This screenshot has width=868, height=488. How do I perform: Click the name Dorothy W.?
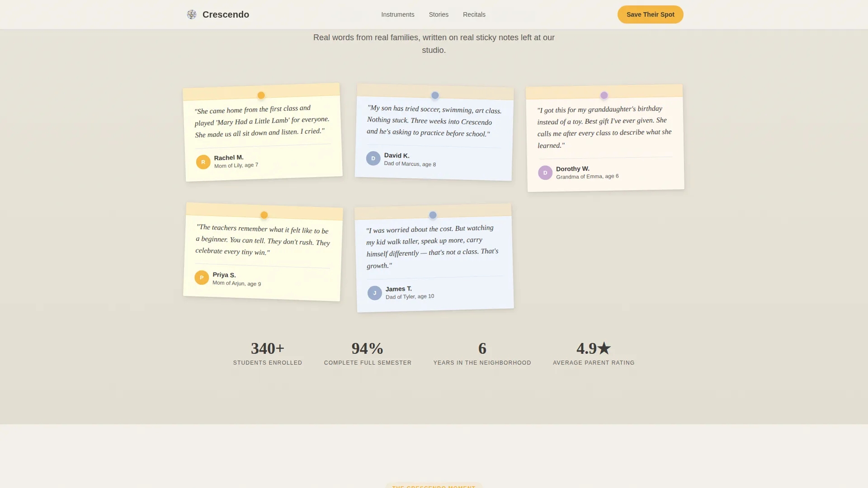[x=572, y=169]
